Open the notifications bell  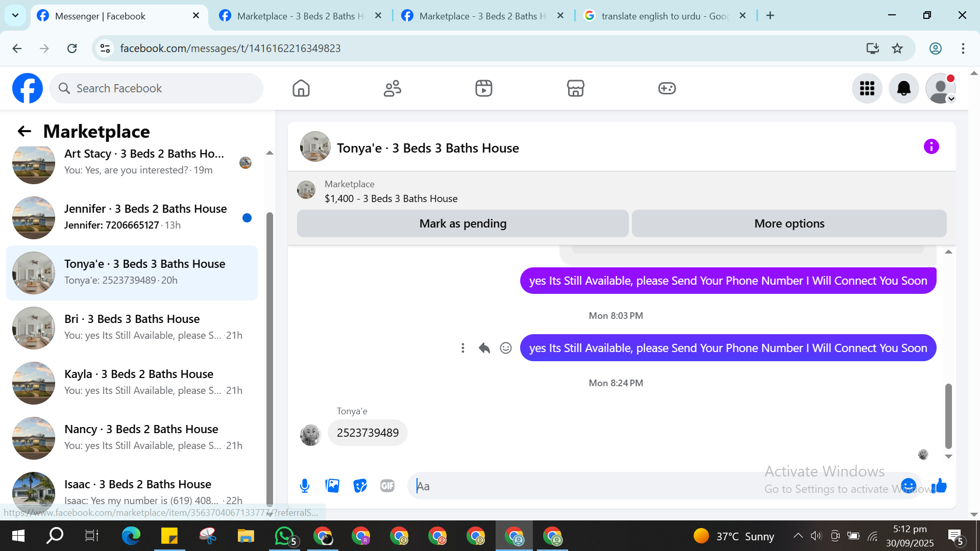(x=904, y=88)
